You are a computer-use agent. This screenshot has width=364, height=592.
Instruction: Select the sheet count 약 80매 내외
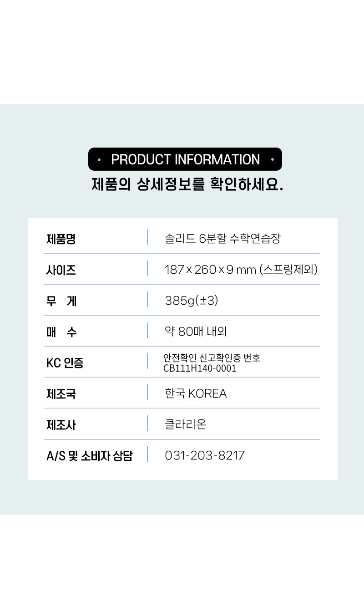[x=196, y=332]
